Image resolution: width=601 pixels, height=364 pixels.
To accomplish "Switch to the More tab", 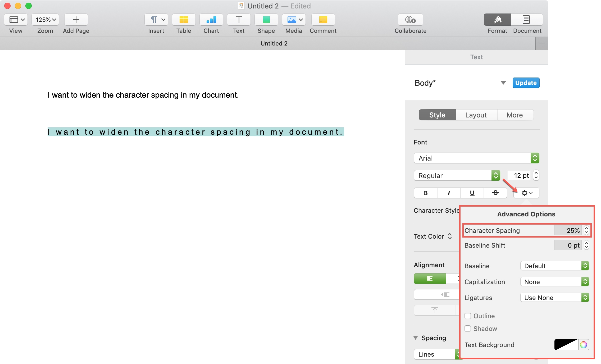I will point(514,115).
